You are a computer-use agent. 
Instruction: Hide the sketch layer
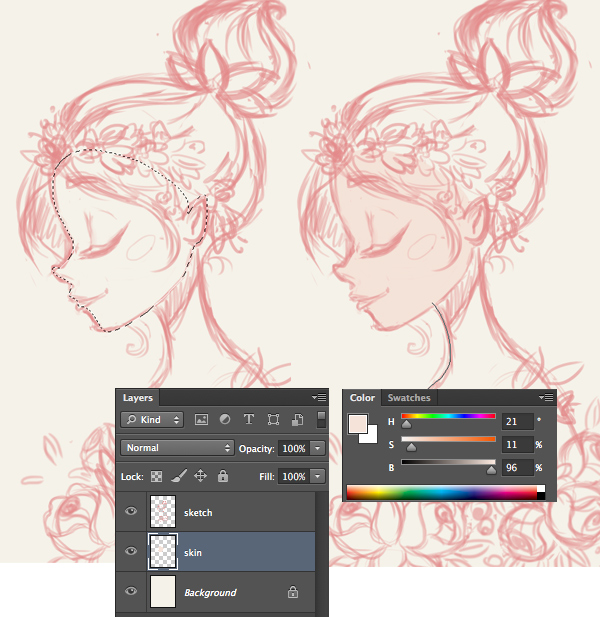pyautogui.click(x=131, y=511)
